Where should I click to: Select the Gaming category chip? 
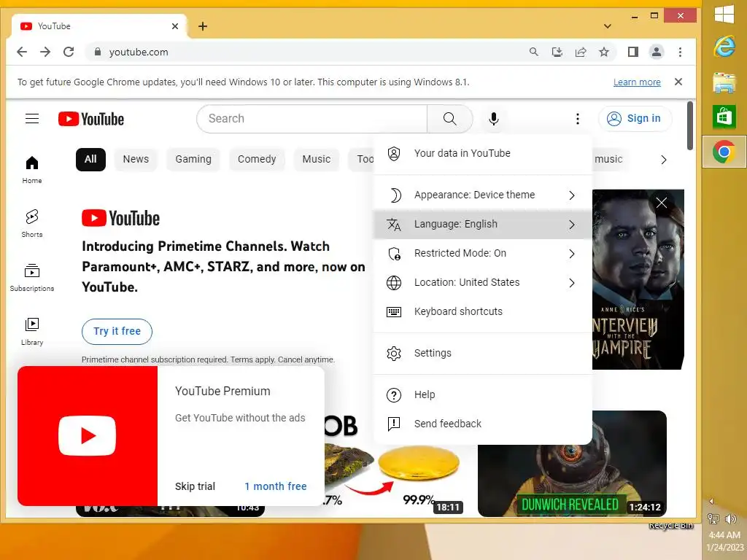pos(193,160)
